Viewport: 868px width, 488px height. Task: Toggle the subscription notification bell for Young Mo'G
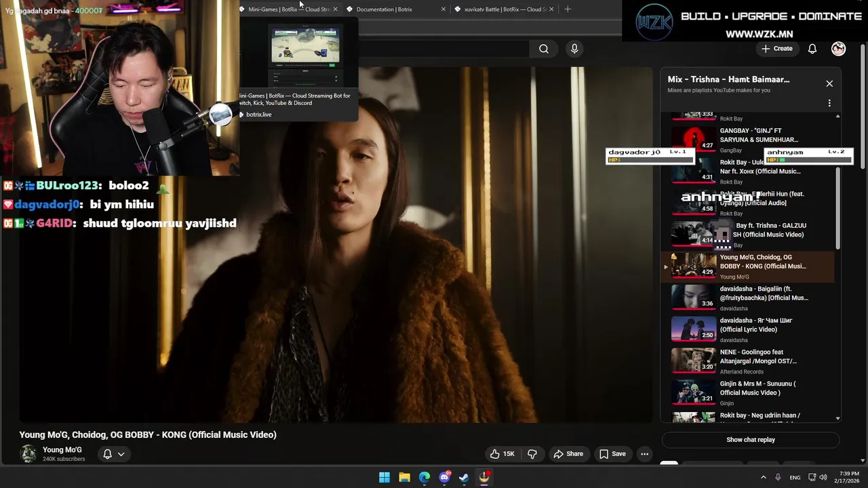[x=107, y=454]
